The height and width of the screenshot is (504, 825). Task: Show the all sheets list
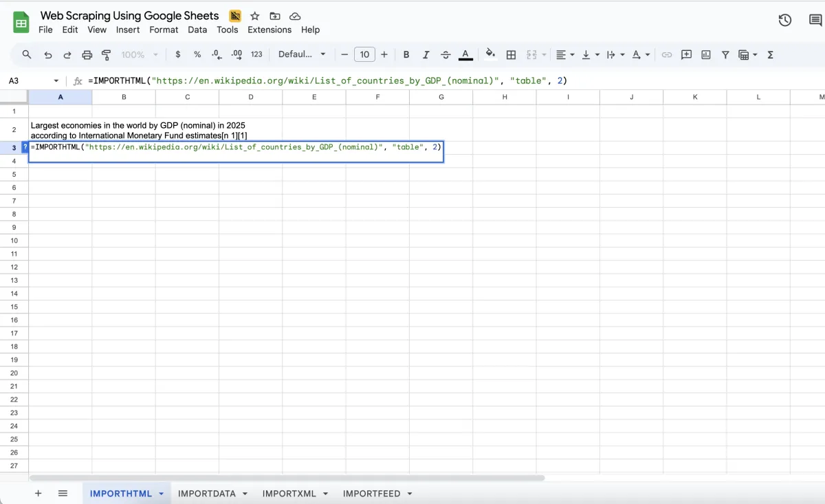[63, 493]
